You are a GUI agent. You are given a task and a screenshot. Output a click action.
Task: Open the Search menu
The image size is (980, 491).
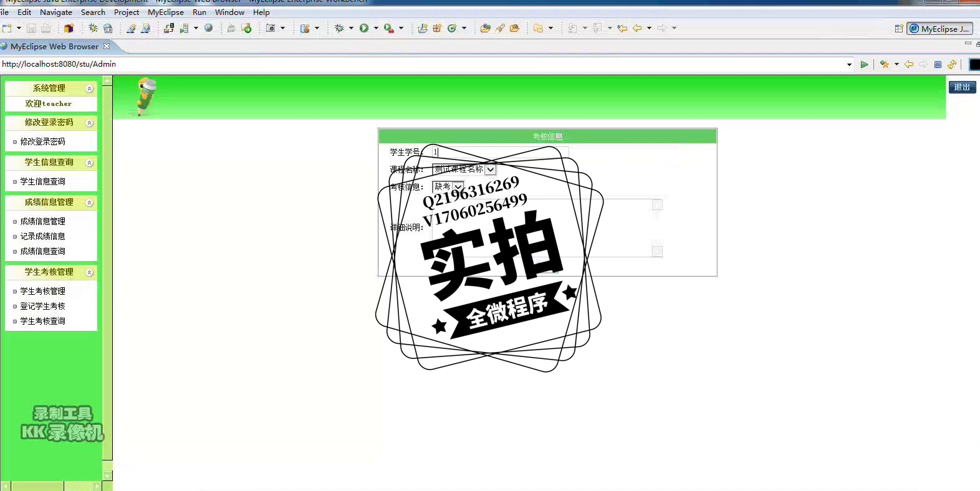pyautogui.click(x=93, y=12)
